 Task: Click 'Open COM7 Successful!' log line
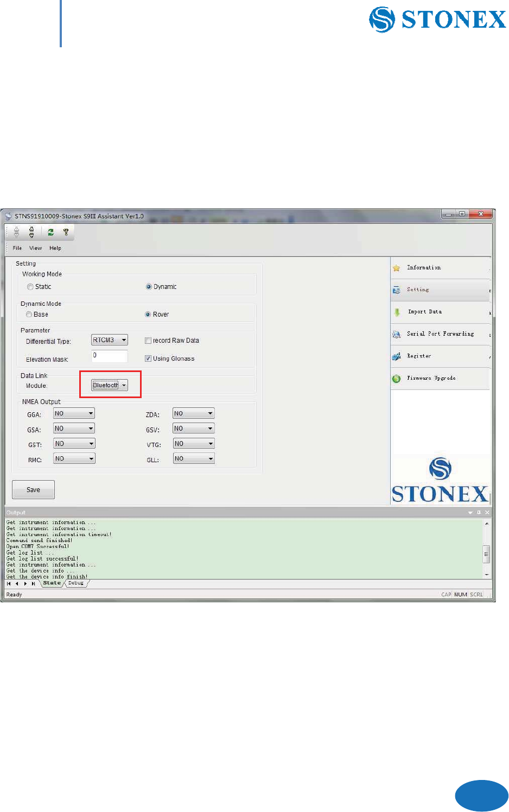click(x=38, y=546)
